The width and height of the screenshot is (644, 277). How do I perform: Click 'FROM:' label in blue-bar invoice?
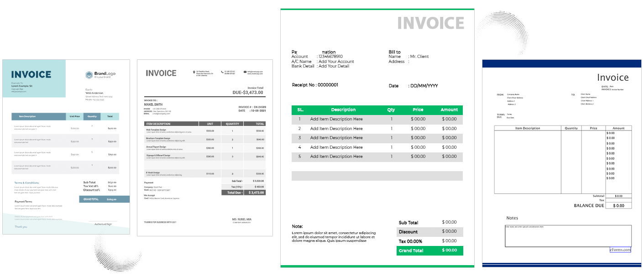(x=500, y=94)
